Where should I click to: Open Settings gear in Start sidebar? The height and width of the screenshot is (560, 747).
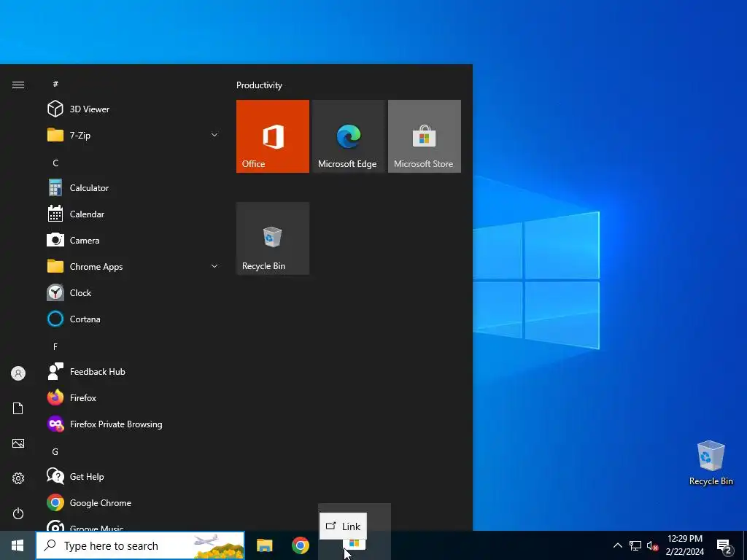point(18,478)
